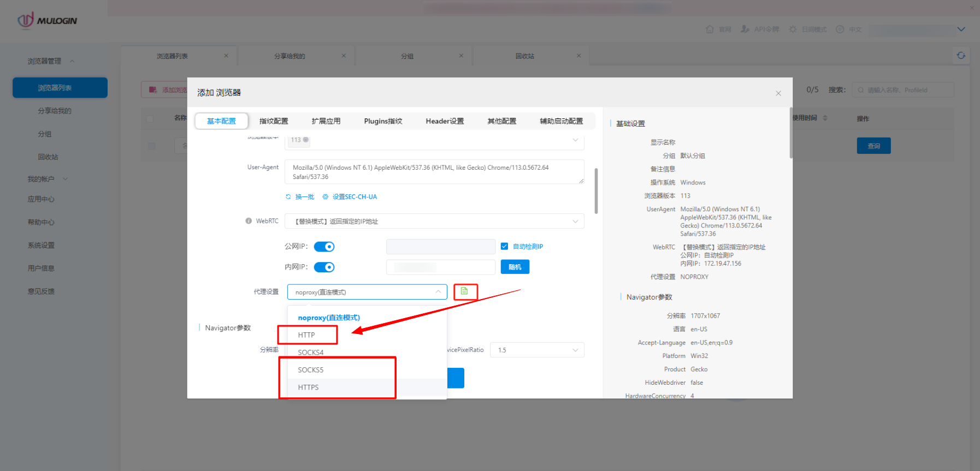980x471 pixels.
Task: Open 官网 home link in header
Action: [718, 29]
